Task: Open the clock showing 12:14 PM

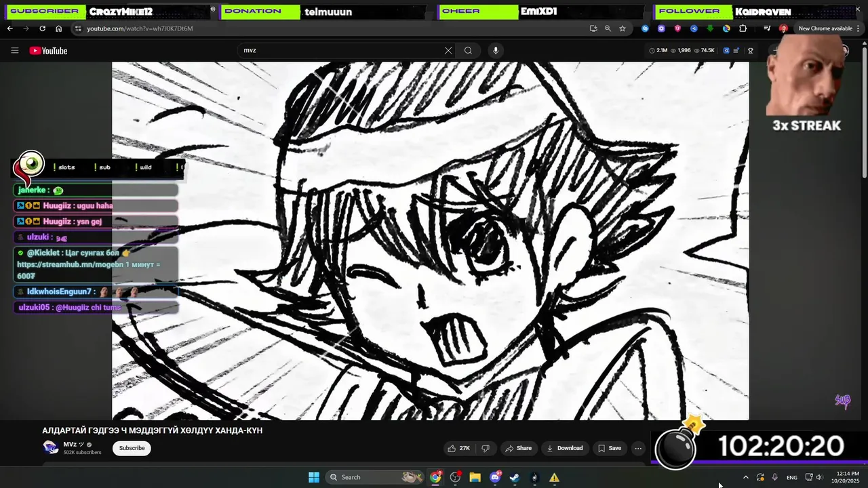Action: click(x=848, y=477)
